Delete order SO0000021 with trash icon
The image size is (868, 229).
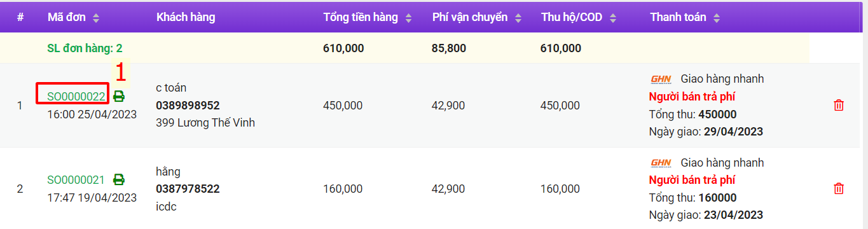point(839,188)
